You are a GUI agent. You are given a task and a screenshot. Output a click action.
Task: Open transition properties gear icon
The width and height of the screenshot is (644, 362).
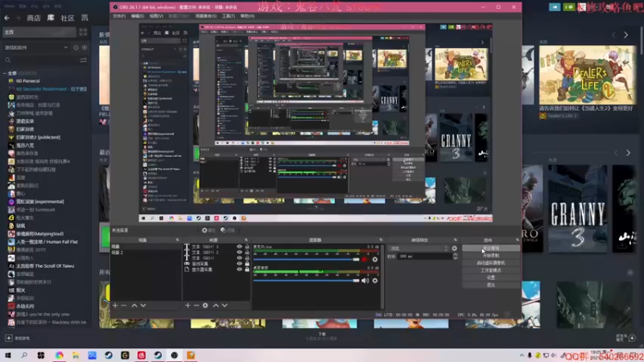tap(454, 249)
